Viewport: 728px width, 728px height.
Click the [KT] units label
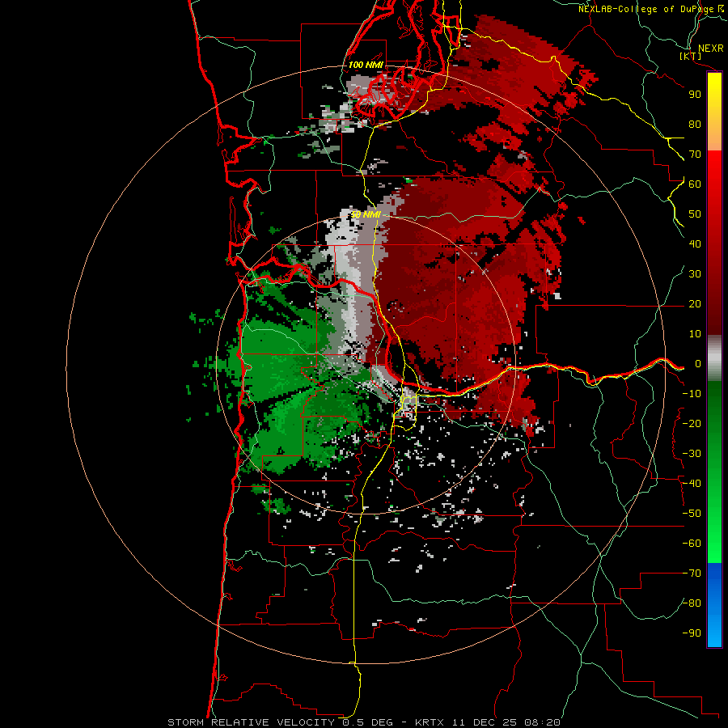coord(691,56)
